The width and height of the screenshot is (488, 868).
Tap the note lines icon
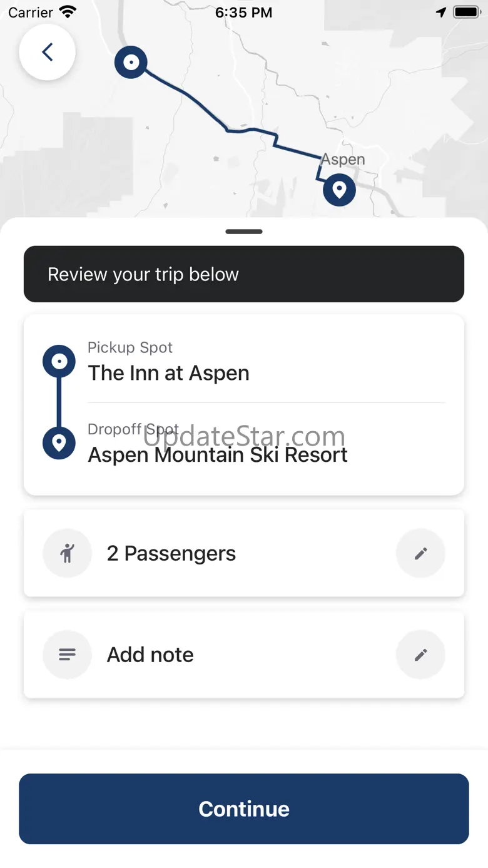click(x=67, y=655)
